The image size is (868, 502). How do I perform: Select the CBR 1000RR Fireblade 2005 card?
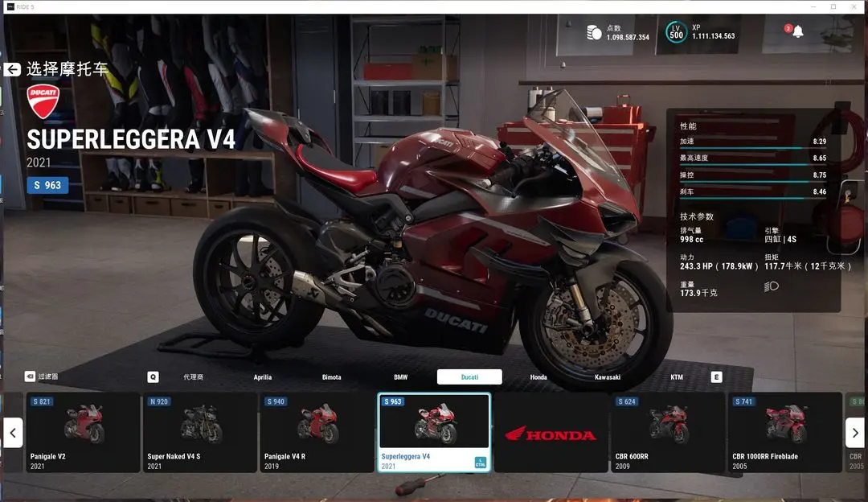(x=785, y=433)
